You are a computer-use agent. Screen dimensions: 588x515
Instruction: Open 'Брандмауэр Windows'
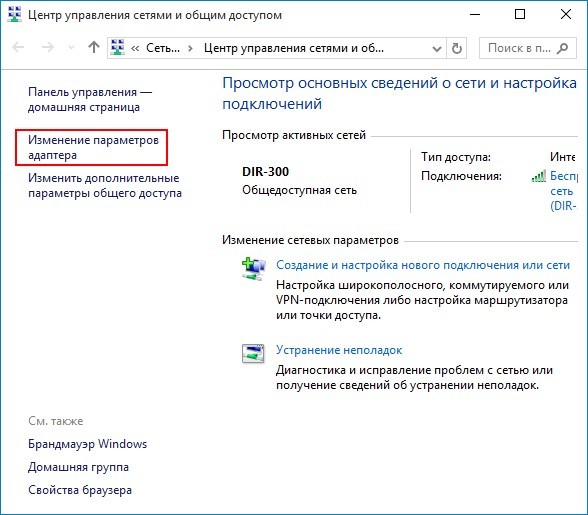click(87, 444)
